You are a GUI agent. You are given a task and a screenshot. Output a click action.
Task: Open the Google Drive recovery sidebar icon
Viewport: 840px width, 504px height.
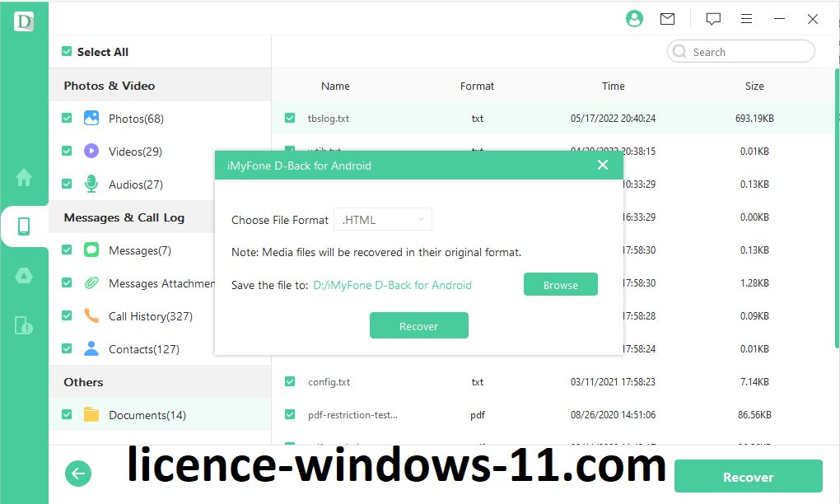24,276
